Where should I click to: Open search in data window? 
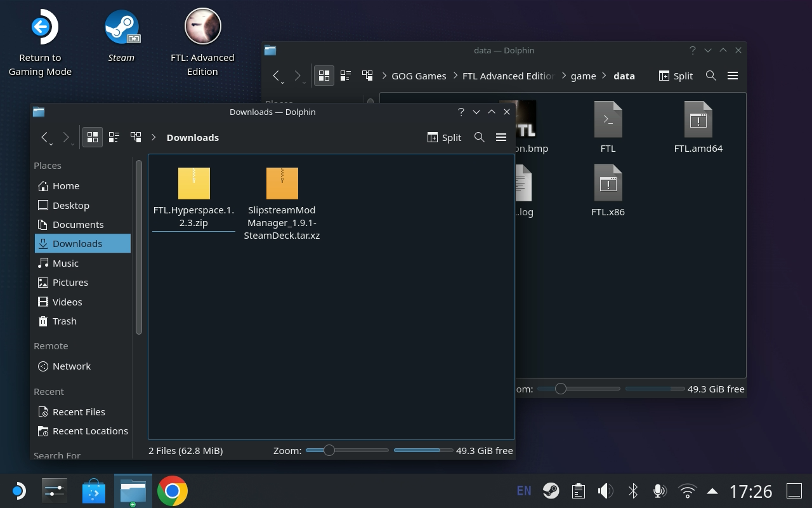pos(711,76)
